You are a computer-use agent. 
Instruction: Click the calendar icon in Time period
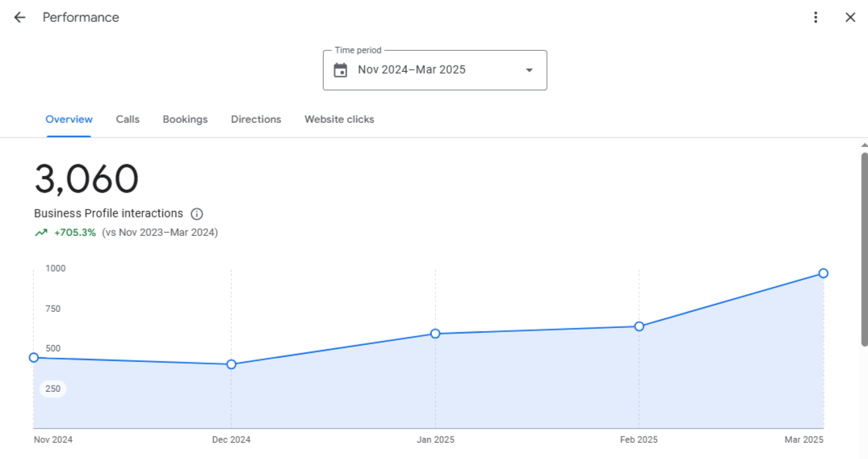341,70
